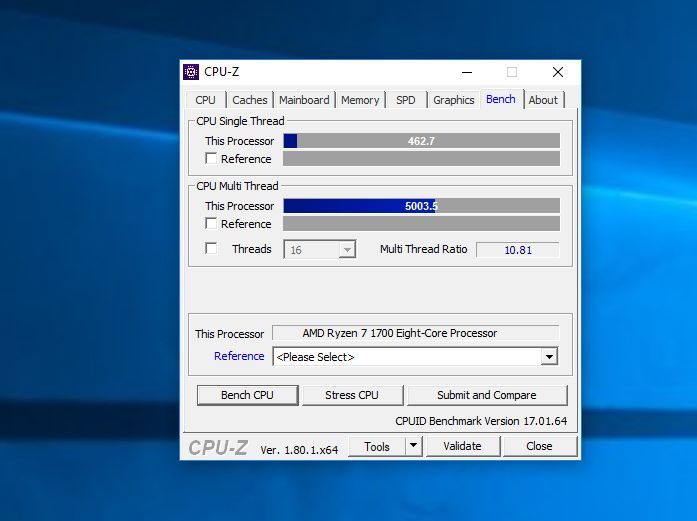Switch to the CPU tab
Viewport: 697px width, 521px height.
point(205,100)
